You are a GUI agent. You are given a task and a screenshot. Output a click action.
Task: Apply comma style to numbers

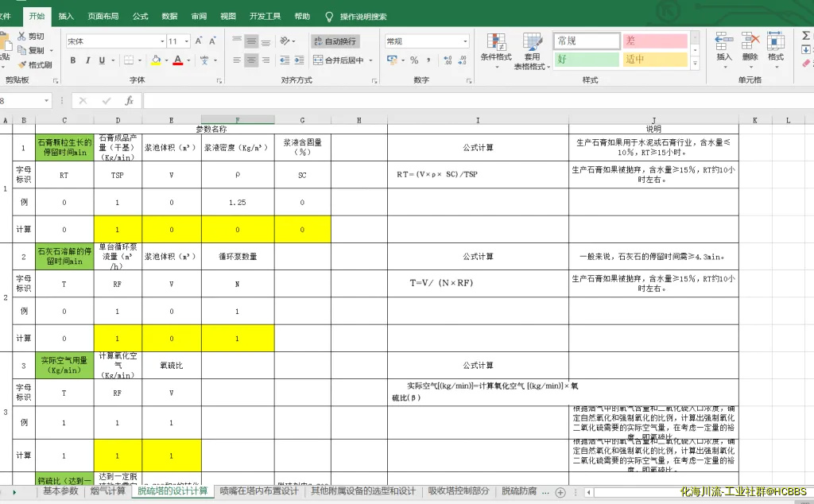pyautogui.click(x=428, y=60)
